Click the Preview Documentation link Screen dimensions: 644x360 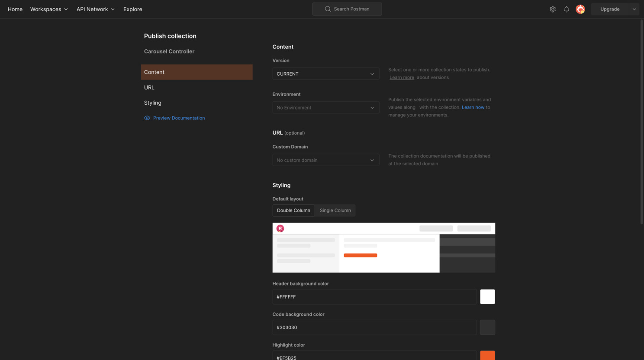[x=179, y=118]
